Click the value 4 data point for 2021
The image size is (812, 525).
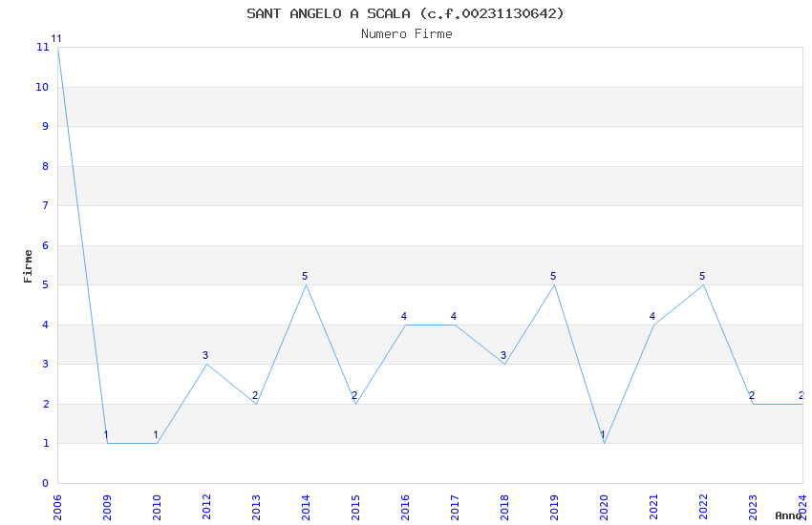[x=654, y=325]
